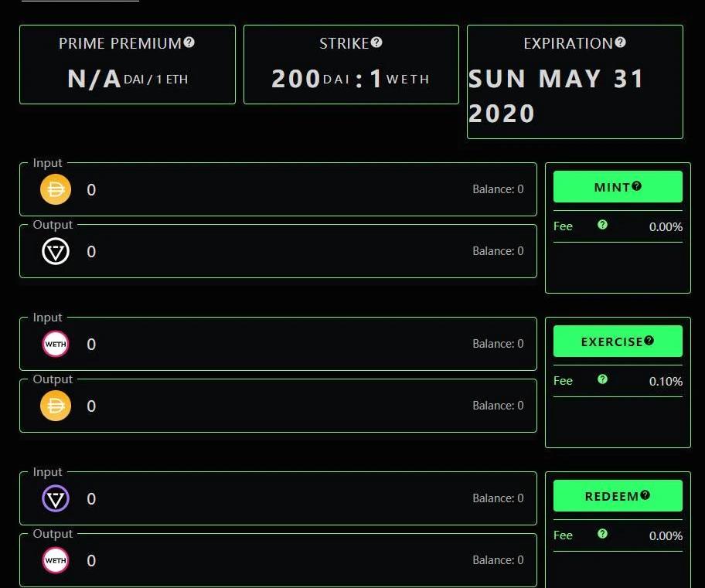The image size is (705, 588).
Task: Focus the Redeem input amount field
Action: (x=271, y=498)
